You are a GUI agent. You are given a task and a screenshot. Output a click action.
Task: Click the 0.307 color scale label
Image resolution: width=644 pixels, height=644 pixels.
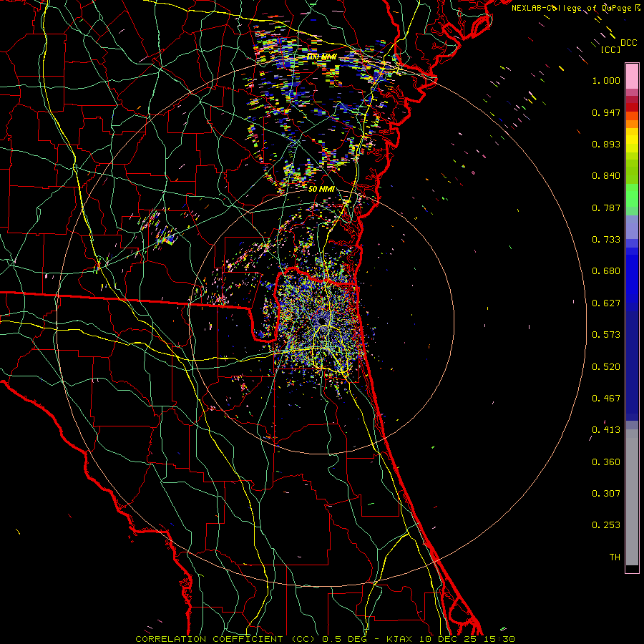606,494
